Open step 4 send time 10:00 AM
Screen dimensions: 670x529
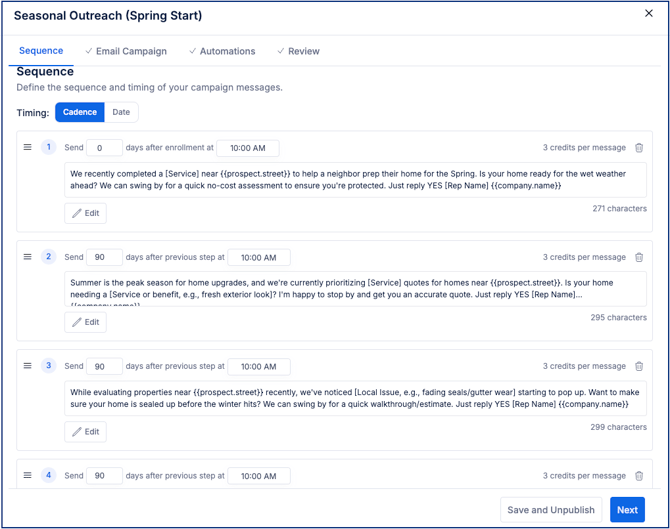(x=259, y=476)
